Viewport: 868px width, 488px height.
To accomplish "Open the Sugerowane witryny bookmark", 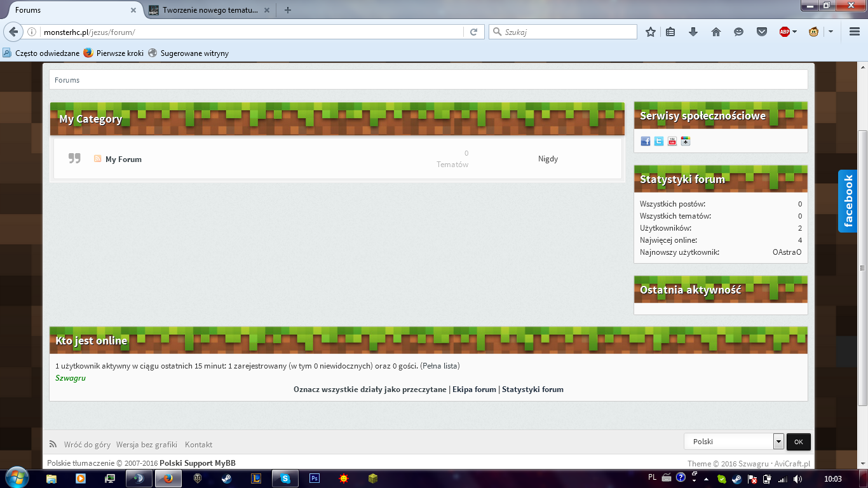I will click(188, 53).
